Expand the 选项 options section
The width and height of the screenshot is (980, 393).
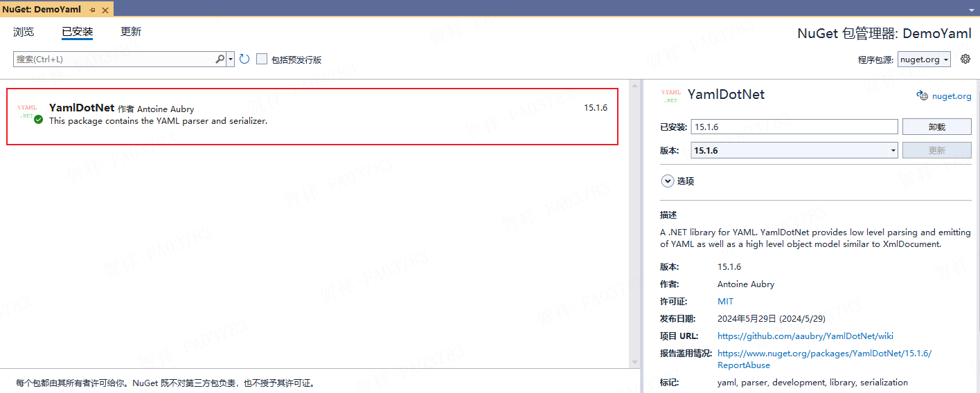pyautogui.click(x=668, y=181)
